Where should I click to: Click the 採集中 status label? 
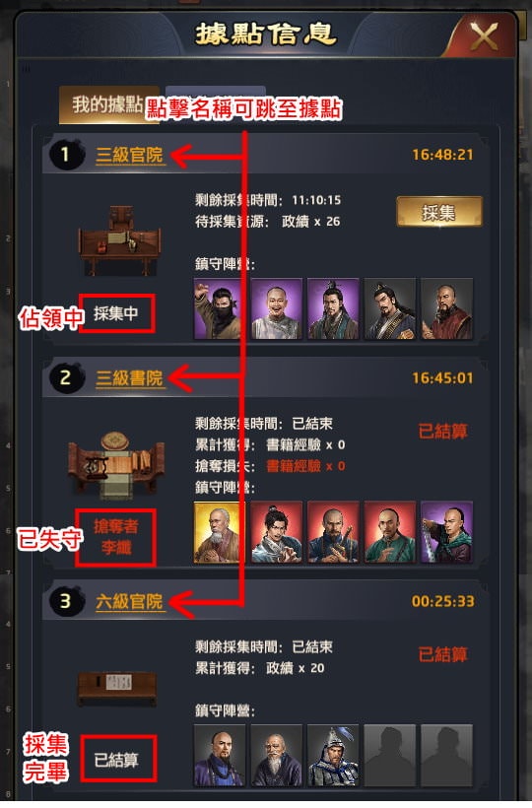116,313
